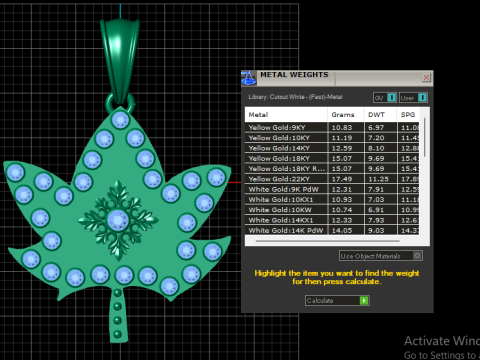Screen dimensions: 480x360
Task: Click the 14.05 grams value
Action: (342, 230)
